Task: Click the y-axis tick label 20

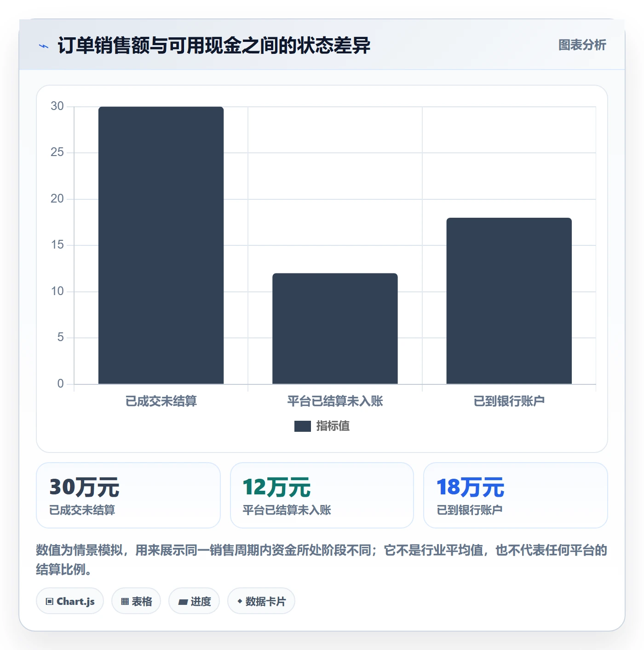Action: [57, 199]
